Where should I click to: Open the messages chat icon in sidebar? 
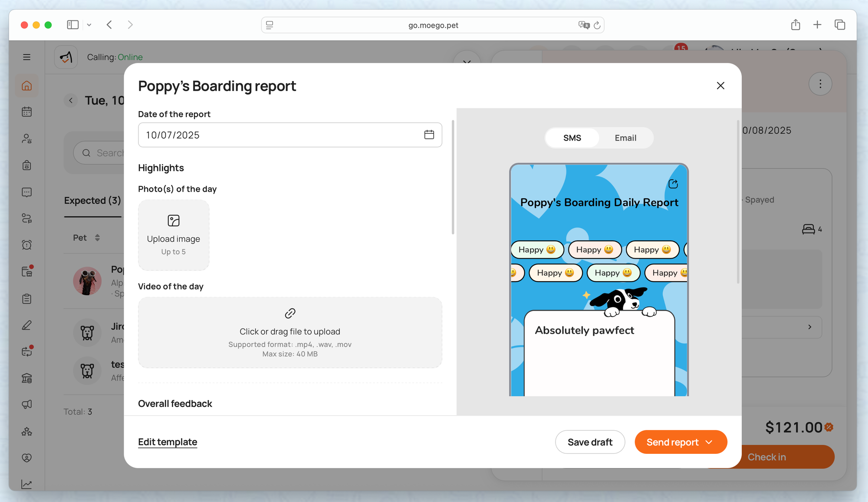tap(27, 192)
